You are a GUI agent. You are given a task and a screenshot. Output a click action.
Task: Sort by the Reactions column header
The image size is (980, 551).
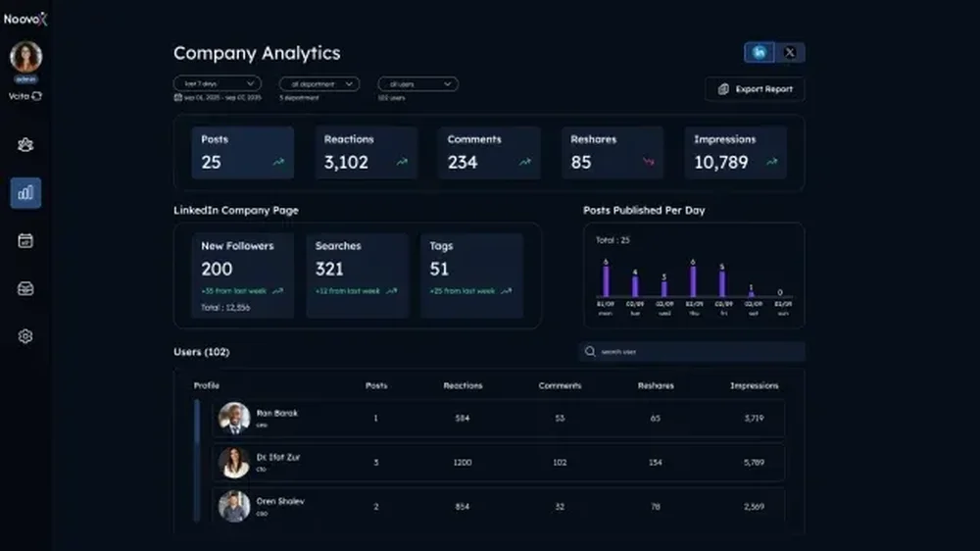464,386
